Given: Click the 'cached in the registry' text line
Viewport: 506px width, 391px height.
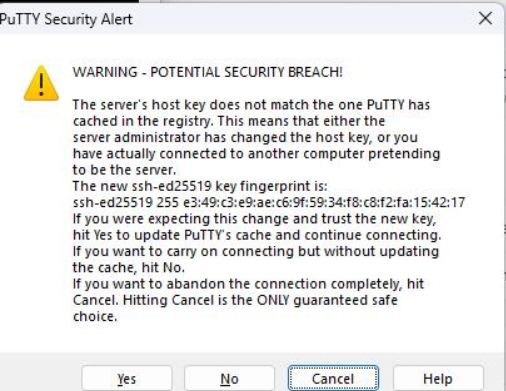Looking at the screenshot, I should (229, 121).
